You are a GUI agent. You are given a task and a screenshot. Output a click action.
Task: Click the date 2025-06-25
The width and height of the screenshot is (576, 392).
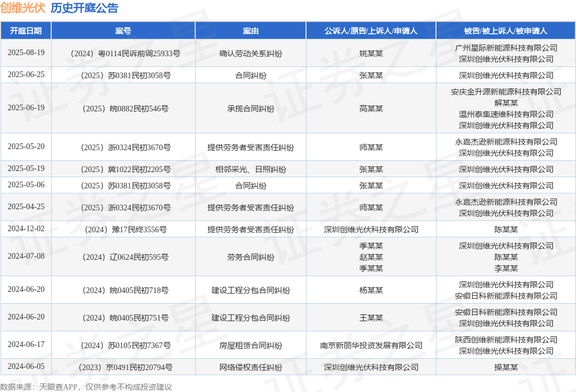coord(26,75)
